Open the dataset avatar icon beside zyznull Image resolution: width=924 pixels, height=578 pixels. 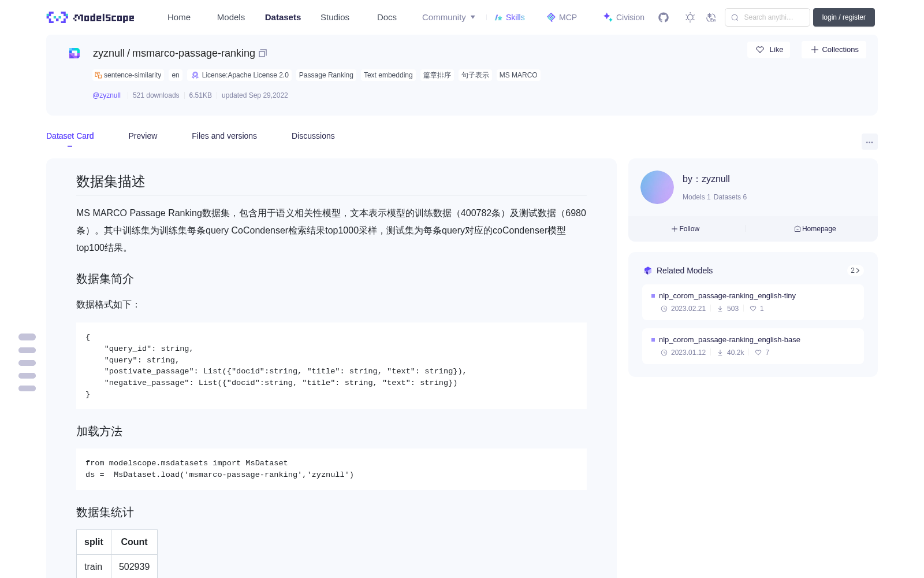pyautogui.click(x=74, y=53)
